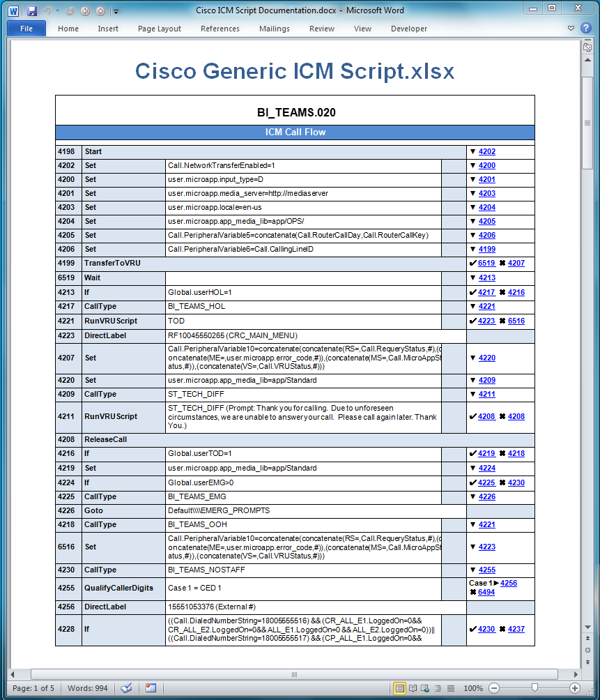The image size is (600, 700).
Task: Switch to Outline view
Action: click(438, 688)
